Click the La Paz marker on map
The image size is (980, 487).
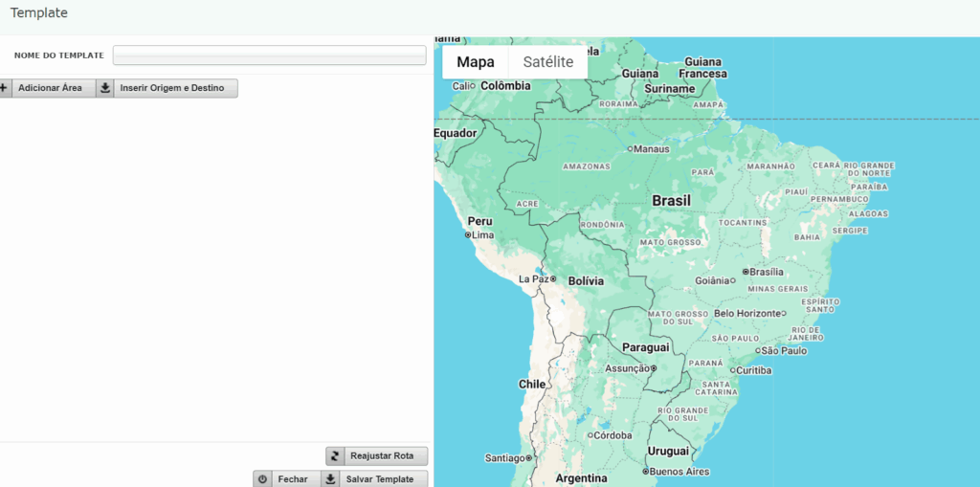coord(553,279)
